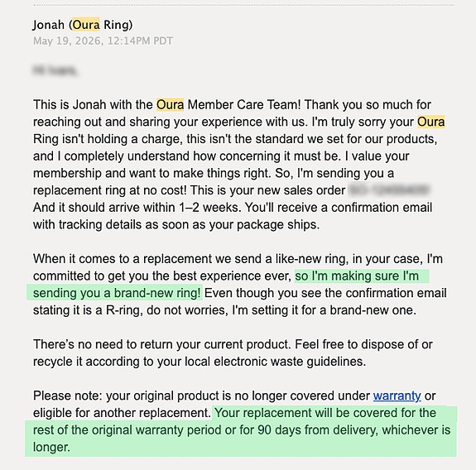Click the "Member Care Team!" text

(244, 105)
